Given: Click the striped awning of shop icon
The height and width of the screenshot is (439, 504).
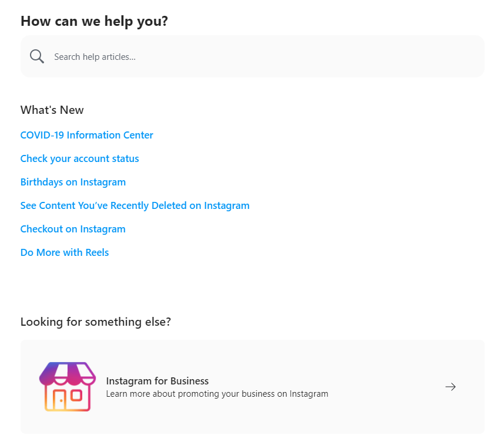Looking at the screenshot, I should [x=68, y=373].
